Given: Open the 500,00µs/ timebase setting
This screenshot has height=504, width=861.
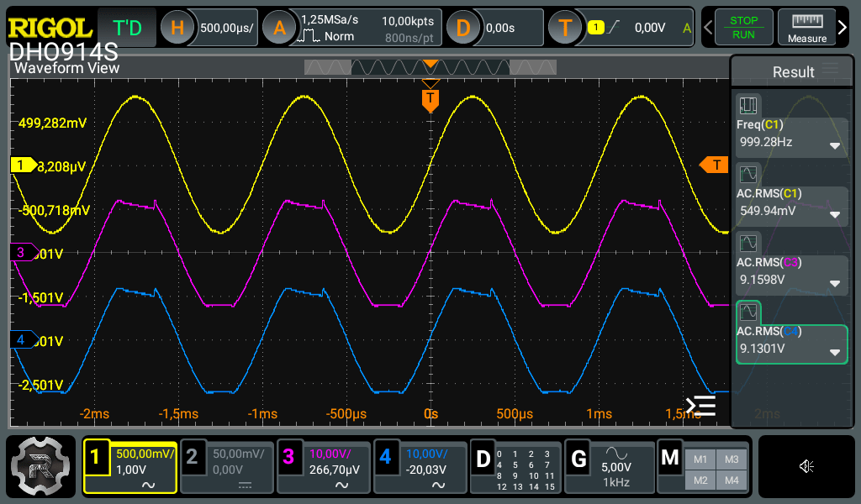Looking at the screenshot, I should point(226,28).
